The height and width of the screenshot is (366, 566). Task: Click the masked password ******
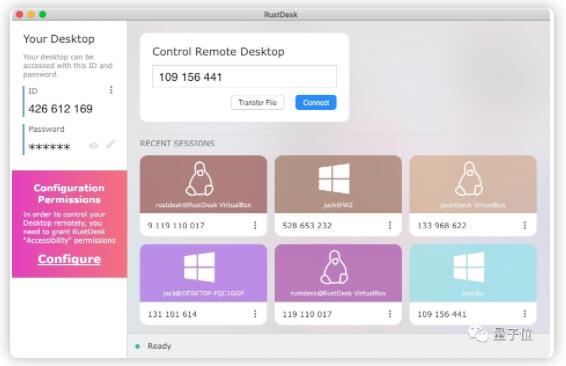click(49, 147)
